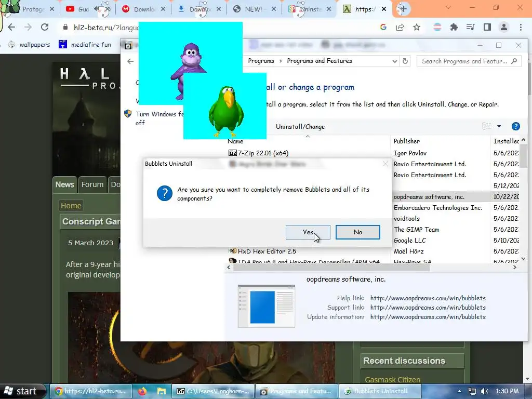Go back in Programs and Features window
This screenshot has height=399, width=532.
point(130,61)
